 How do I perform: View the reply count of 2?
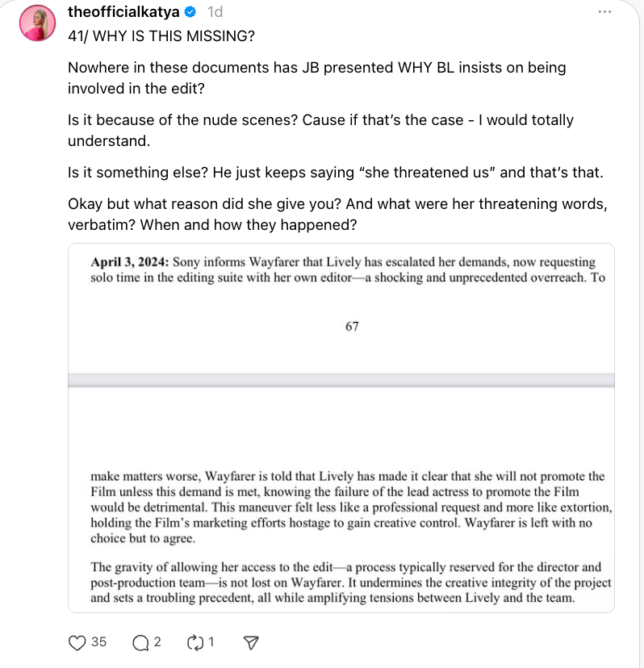(x=157, y=642)
